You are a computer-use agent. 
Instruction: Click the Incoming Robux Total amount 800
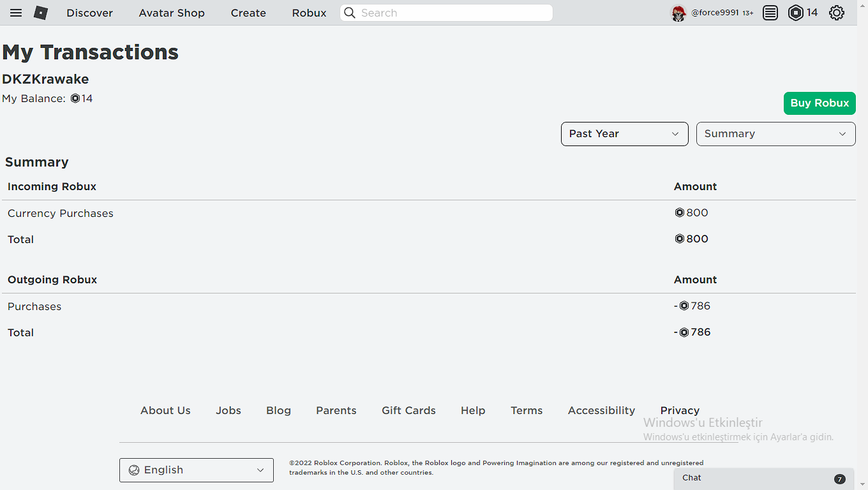pos(692,239)
